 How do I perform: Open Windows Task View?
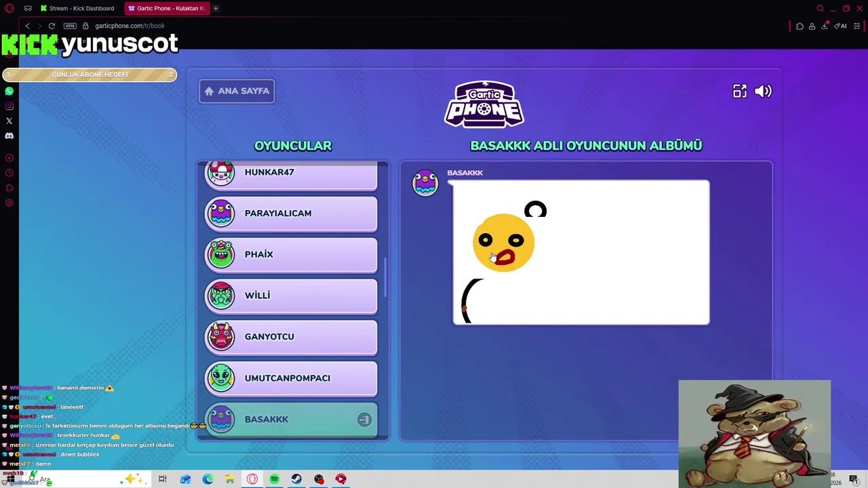(163, 479)
